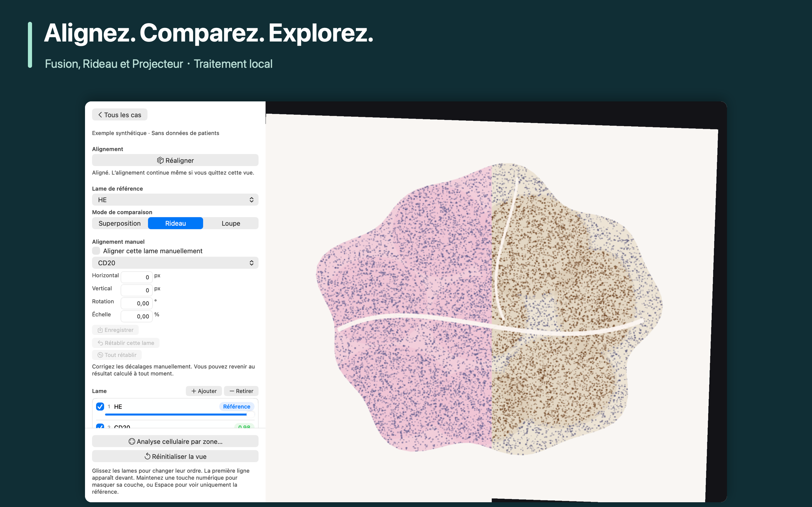Enable Aligner cette lame manuellement checkbox
The width and height of the screenshot is (812, 507).
pos(96,251)
